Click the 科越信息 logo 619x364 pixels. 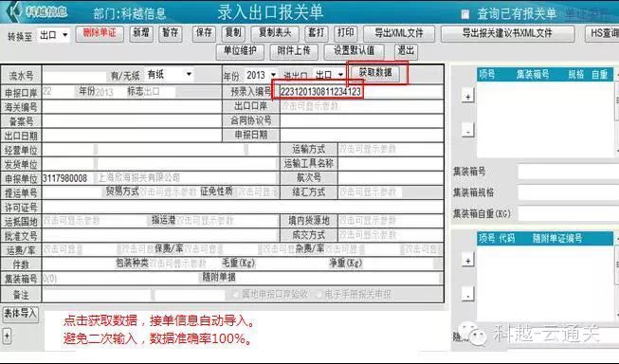click(38, 11)
